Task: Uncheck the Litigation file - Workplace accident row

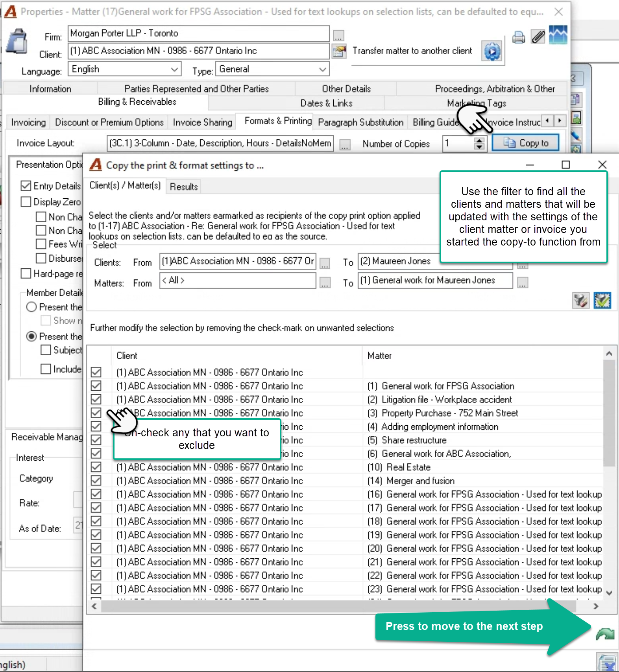Action: pyautogui.click(x=96, y=399)
